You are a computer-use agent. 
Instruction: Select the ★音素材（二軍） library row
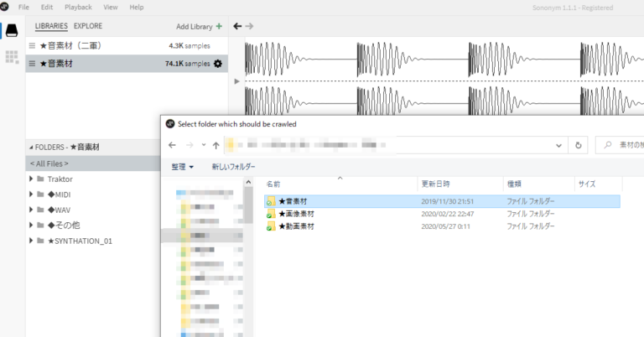coord(127,46)
